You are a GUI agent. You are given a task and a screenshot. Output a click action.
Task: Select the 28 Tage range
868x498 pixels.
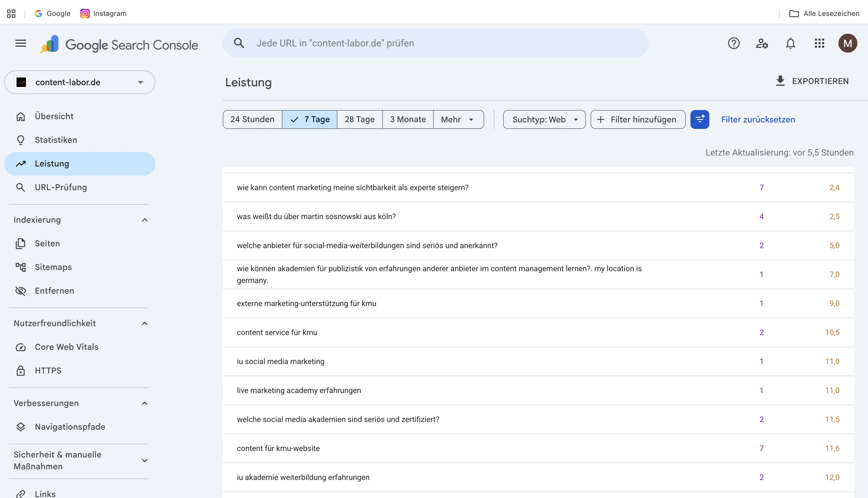tap(360, 119)
